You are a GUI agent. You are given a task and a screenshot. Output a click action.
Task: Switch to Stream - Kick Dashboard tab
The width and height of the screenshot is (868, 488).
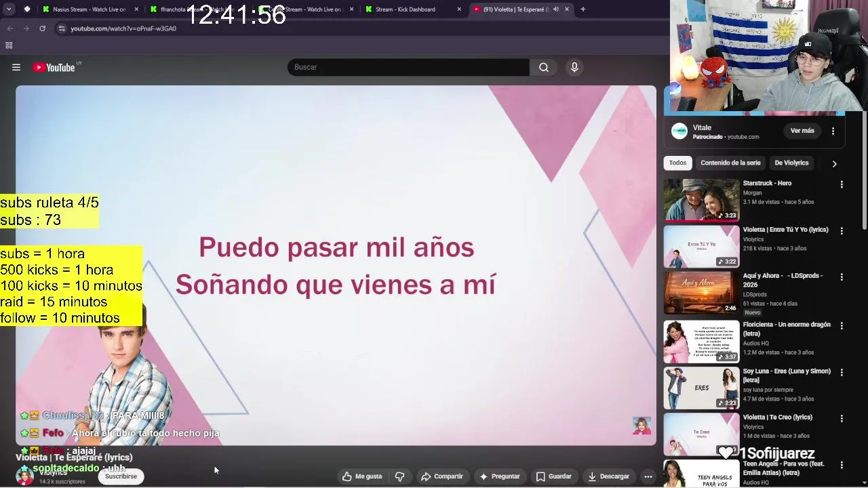point(411,9)
